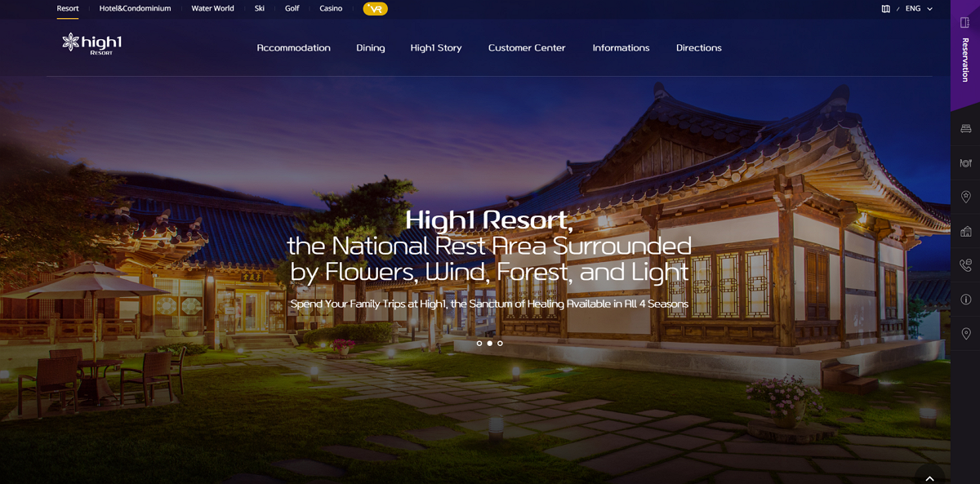Open the Customer Center menu
980x484 pixels.
527,48
